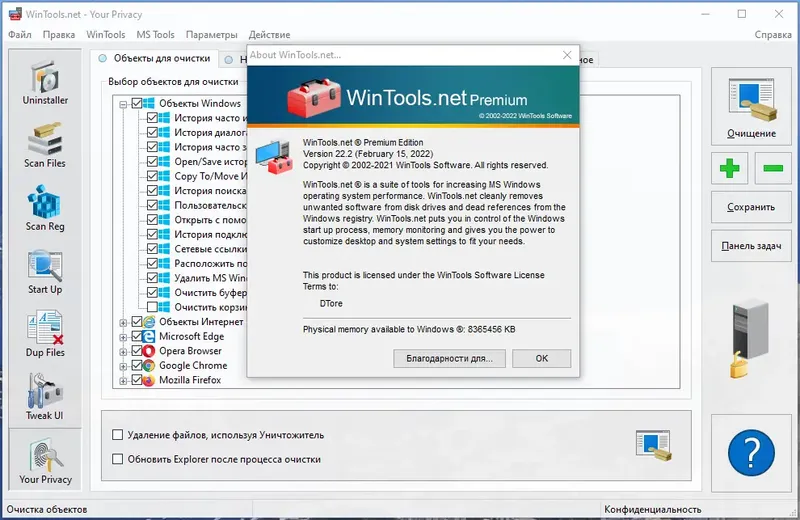Click the Сохранить button
Viewport: 800px width, 520px height.
(751, 207)
